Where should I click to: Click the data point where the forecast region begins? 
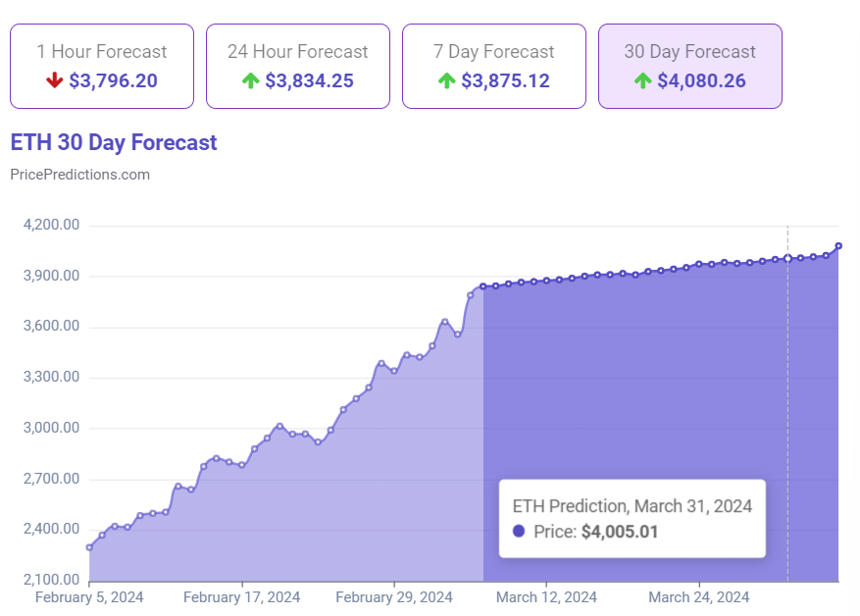(483, 286)
